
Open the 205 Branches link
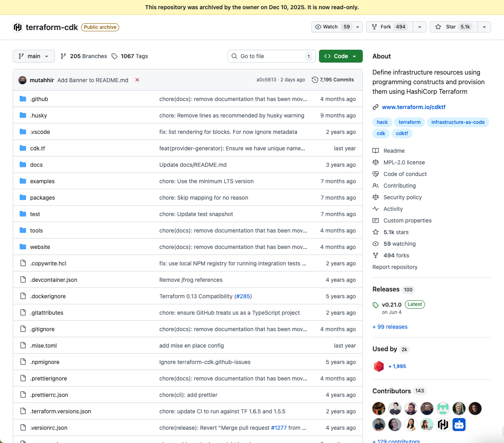pyautogui.click(x=84, y=56)
